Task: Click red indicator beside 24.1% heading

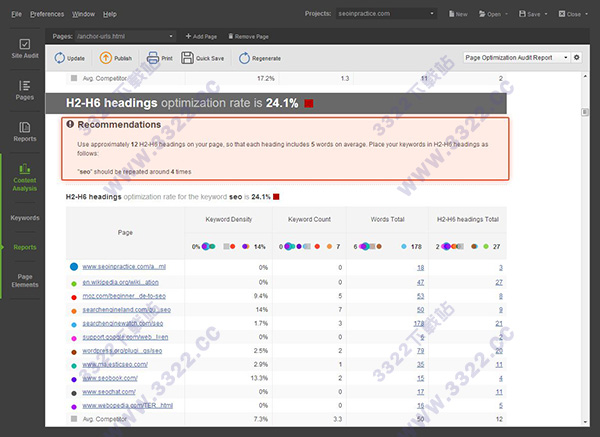Action: coord(309,102)
